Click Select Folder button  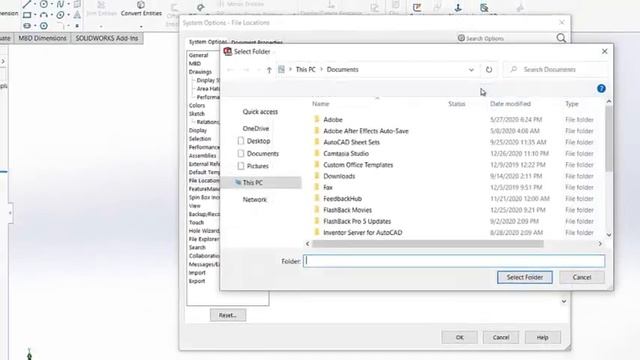[x=524, y=277]
